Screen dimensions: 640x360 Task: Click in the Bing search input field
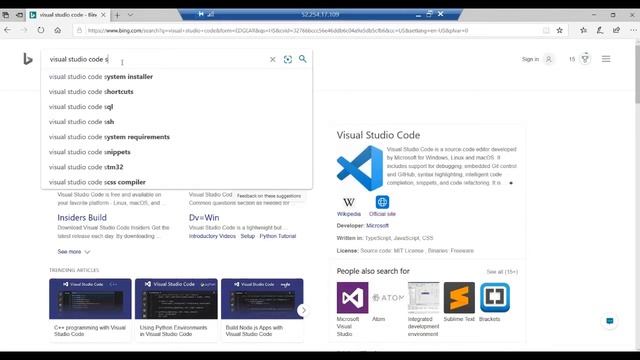point(157,59)
